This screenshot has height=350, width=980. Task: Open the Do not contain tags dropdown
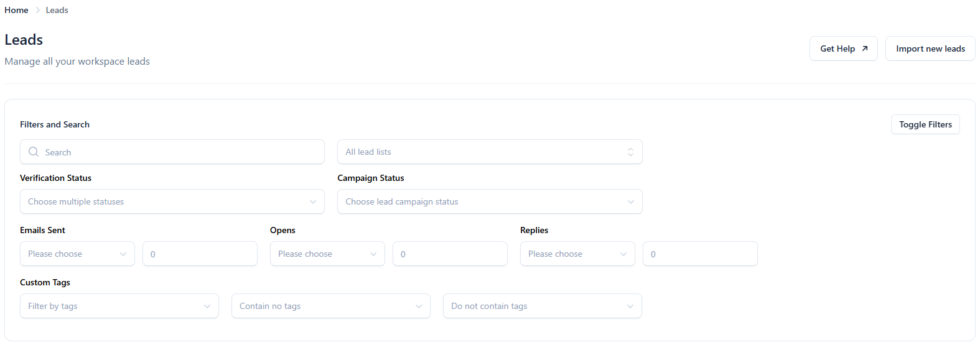(x=542, y=306)
